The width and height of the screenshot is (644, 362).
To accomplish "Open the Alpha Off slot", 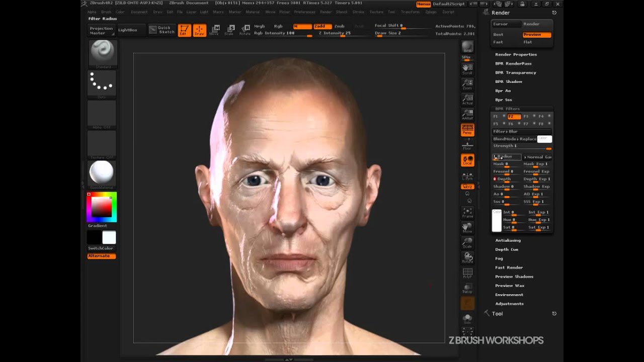I will [x=103, y=115].
